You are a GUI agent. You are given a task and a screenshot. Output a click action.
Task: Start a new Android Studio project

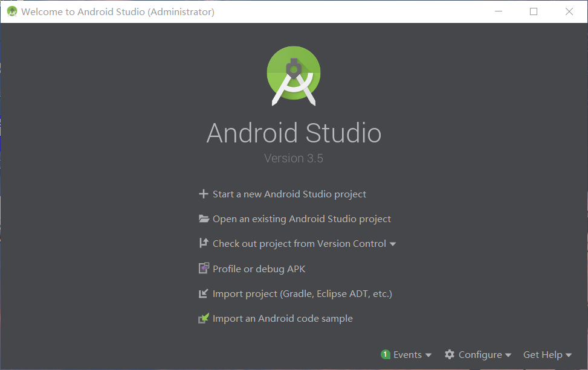289,194
